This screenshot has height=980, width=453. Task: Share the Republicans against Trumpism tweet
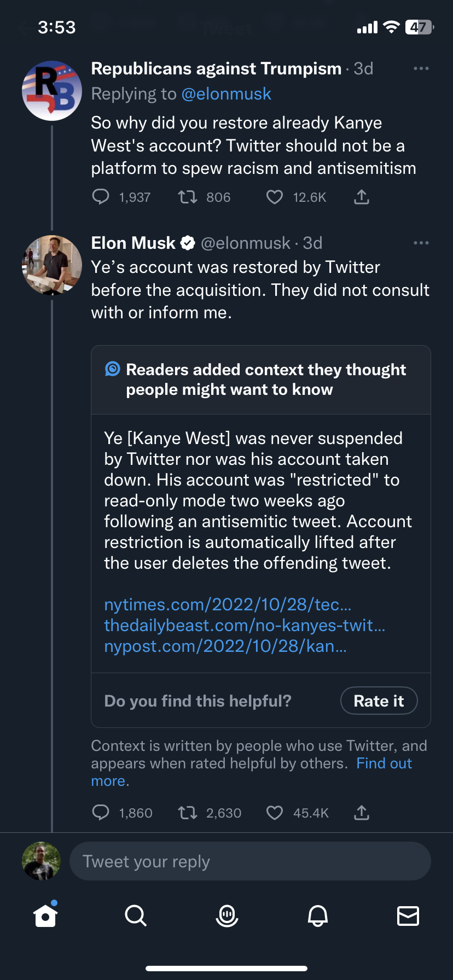coord(361,197)
